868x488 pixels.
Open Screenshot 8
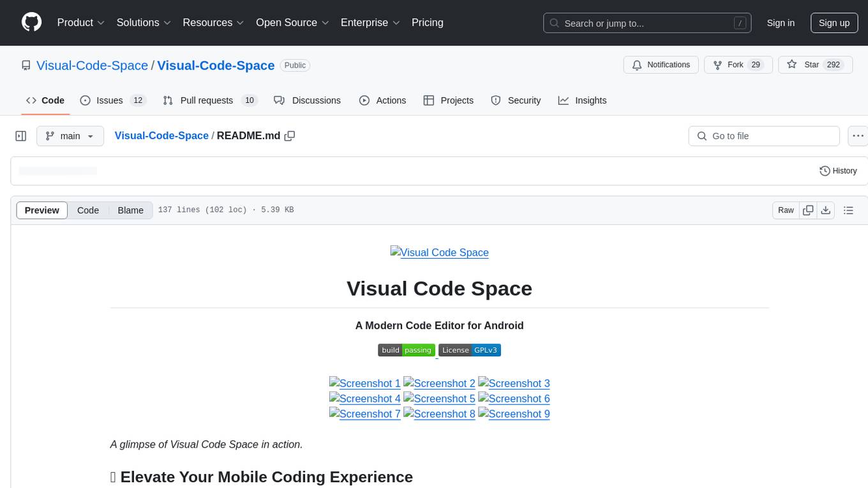click(x=440, y=414)
